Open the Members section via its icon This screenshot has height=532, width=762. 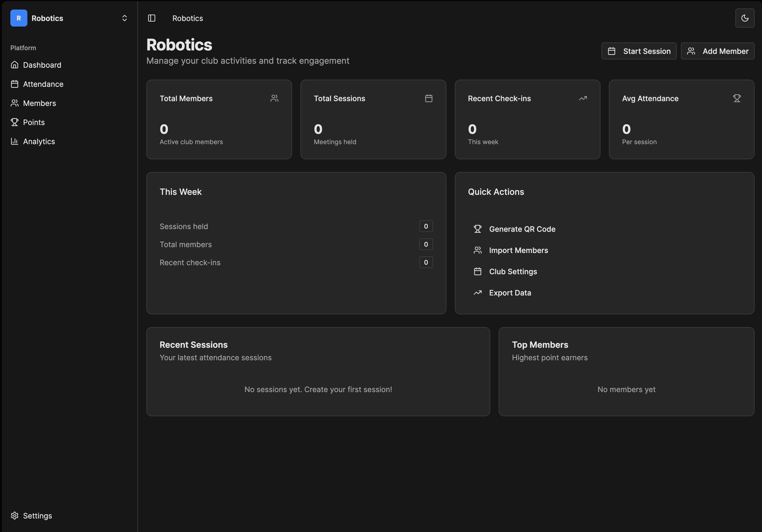click(15, 103)
